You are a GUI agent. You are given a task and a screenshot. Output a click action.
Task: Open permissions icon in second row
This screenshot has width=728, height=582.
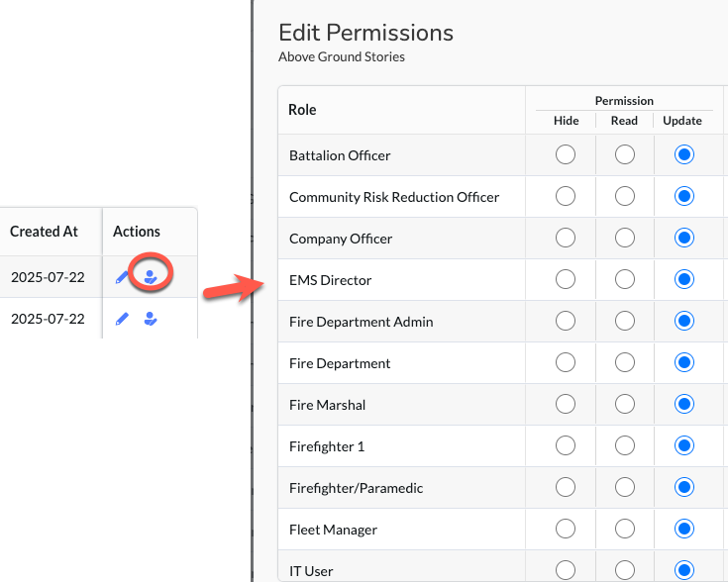[x=151, y=319]
